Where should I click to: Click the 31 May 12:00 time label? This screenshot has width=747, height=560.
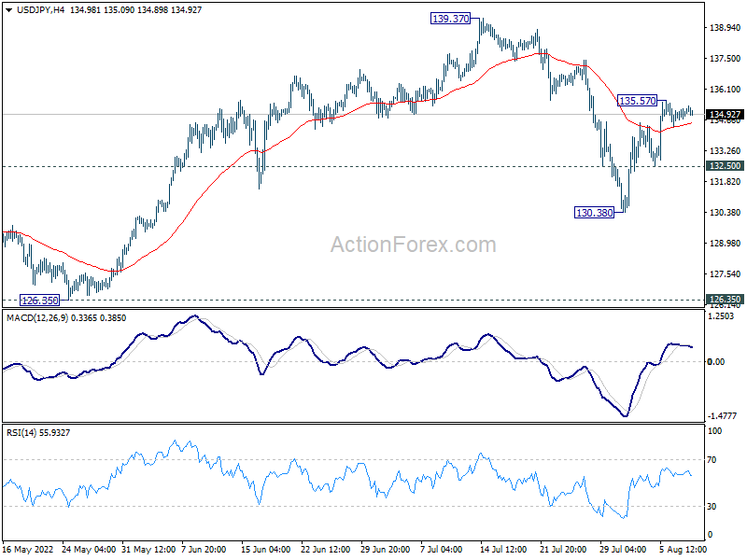point(148,549)
